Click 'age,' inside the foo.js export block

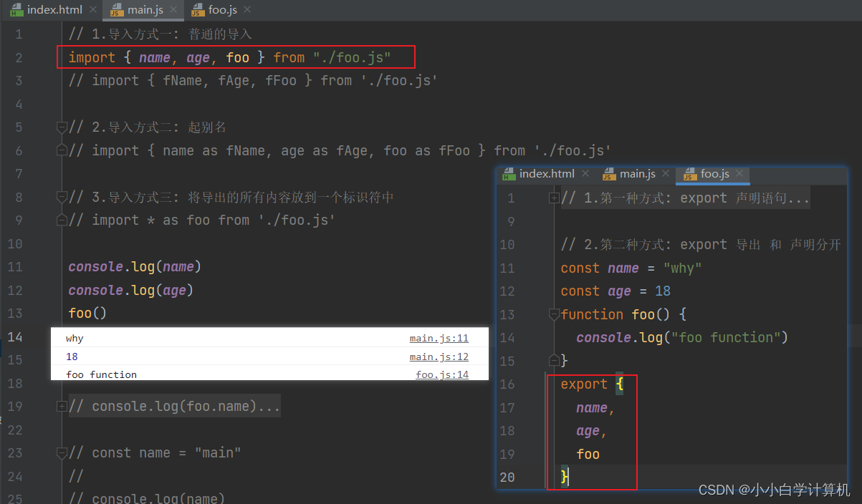tap(592, 430)
